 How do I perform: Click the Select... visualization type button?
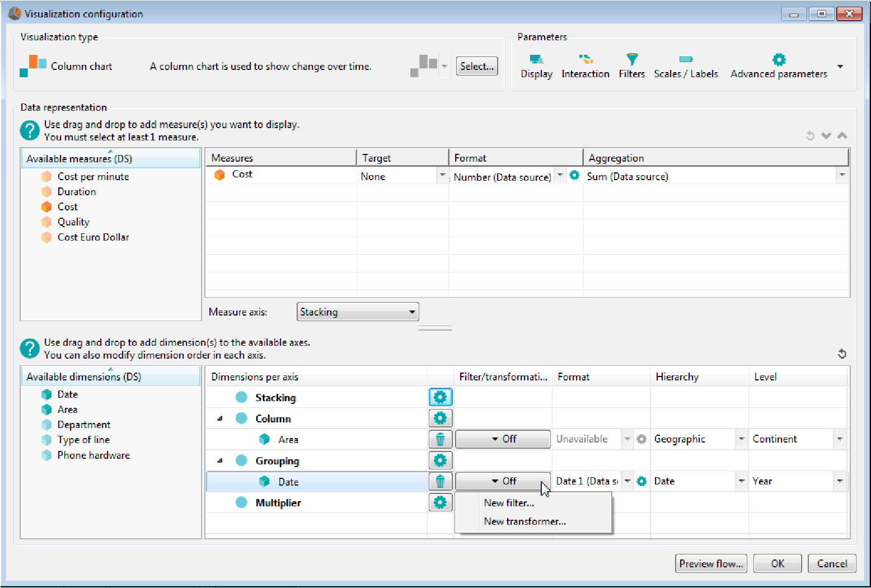(477, 66)
